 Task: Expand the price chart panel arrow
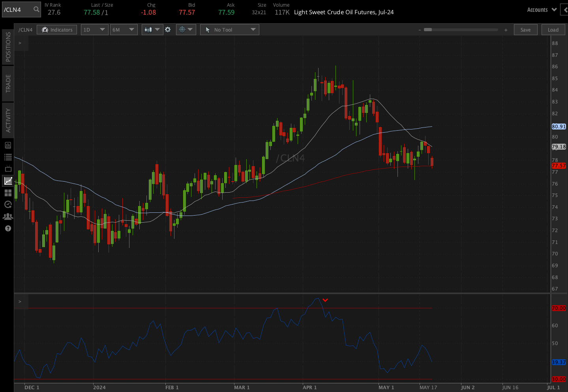pos(20,43)
